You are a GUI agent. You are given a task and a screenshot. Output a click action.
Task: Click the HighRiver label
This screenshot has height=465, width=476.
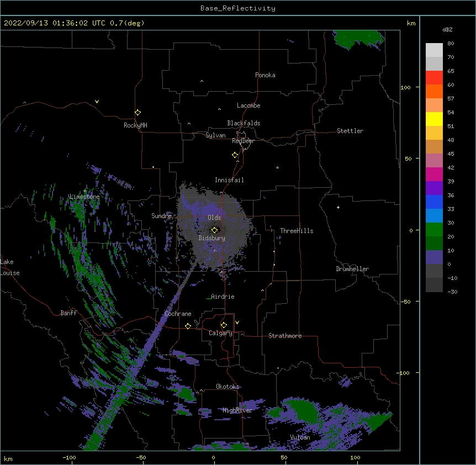(x=237, y=410)
